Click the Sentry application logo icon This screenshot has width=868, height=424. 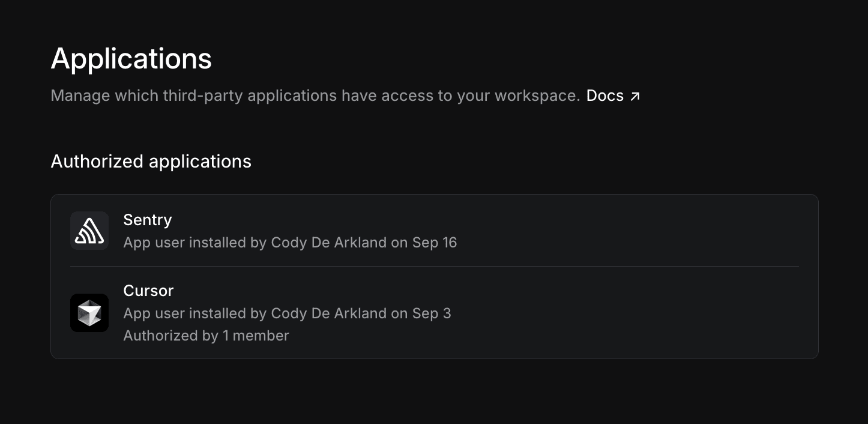89,230
